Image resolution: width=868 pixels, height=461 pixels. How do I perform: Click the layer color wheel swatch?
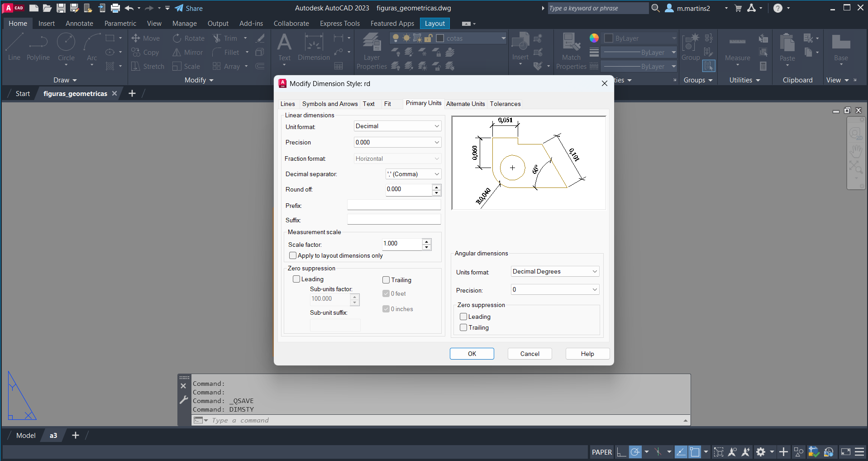(594, 38)
